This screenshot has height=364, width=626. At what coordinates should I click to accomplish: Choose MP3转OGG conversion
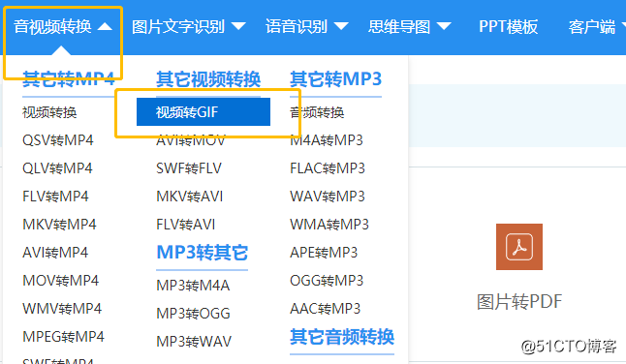click(193, 314)
